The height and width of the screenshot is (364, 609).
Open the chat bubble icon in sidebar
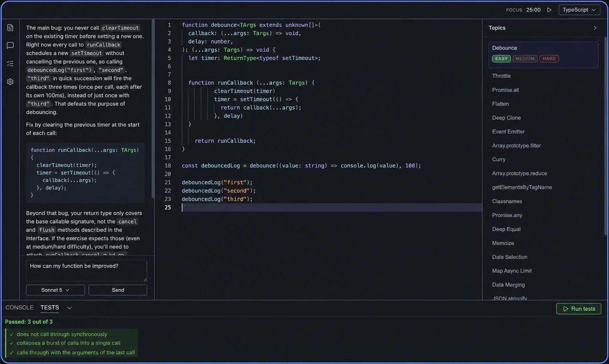tap(10, 45)
